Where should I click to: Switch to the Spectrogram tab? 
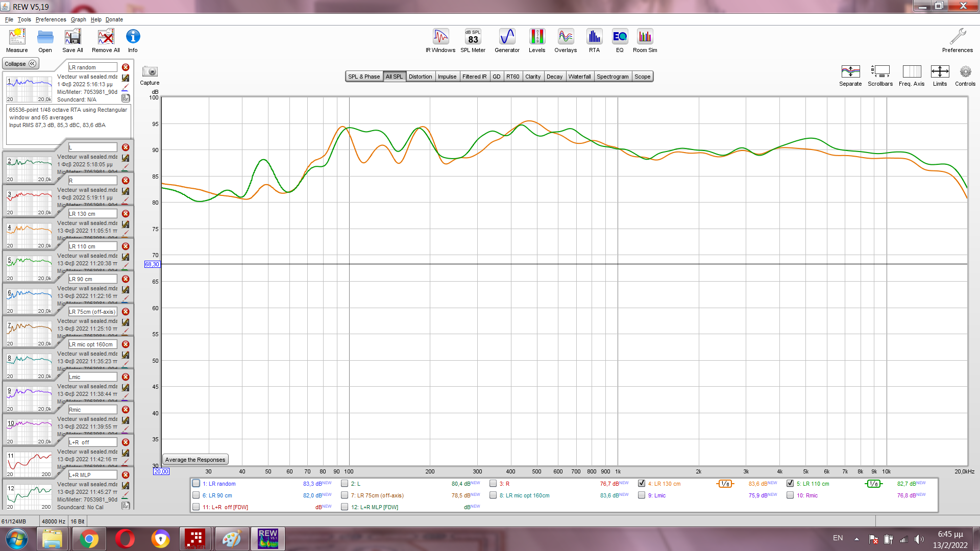coord(612,77)
